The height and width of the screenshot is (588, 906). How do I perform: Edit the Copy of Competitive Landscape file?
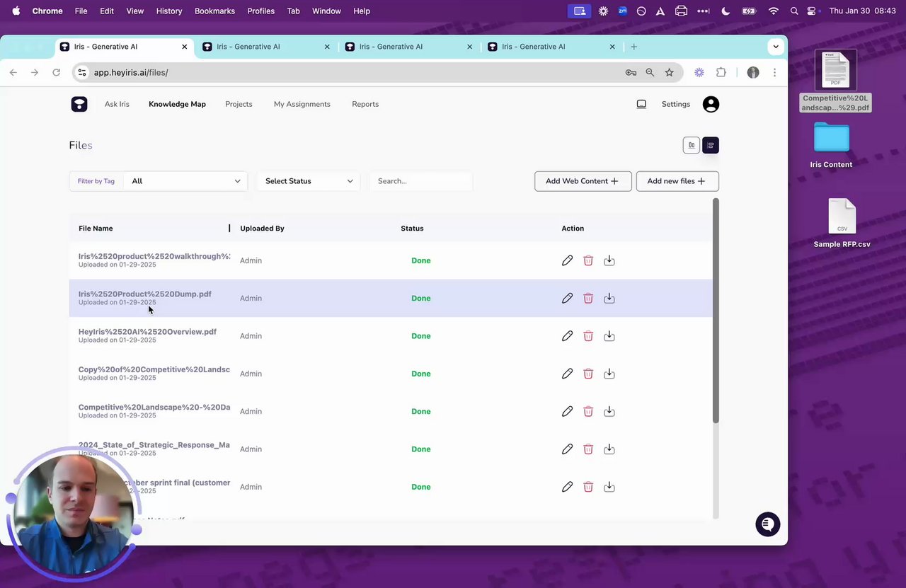[567, 374]
